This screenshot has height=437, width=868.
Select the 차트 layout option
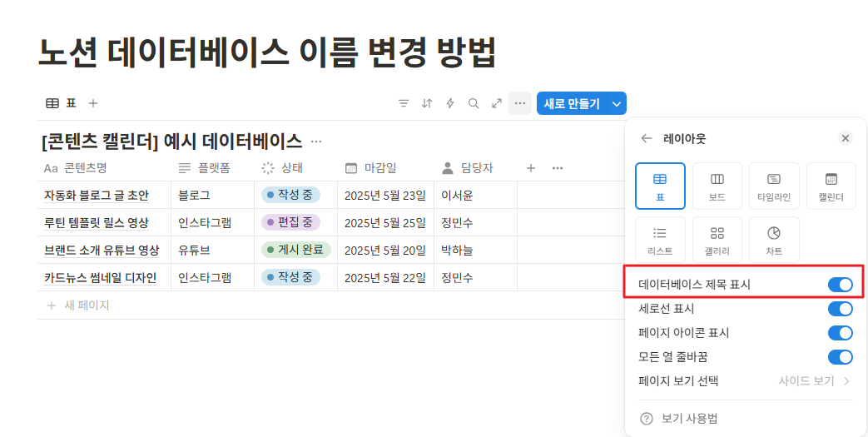[x=774, y=240]
